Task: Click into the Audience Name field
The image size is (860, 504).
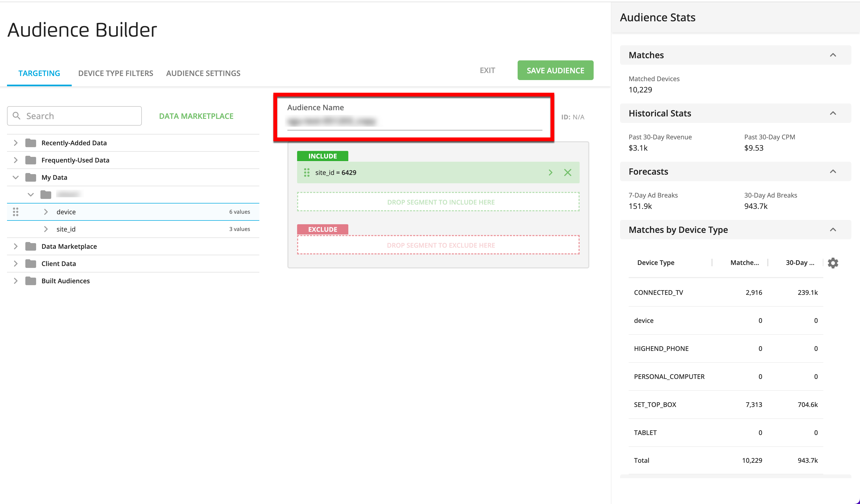Action: [x=414, y=122]
